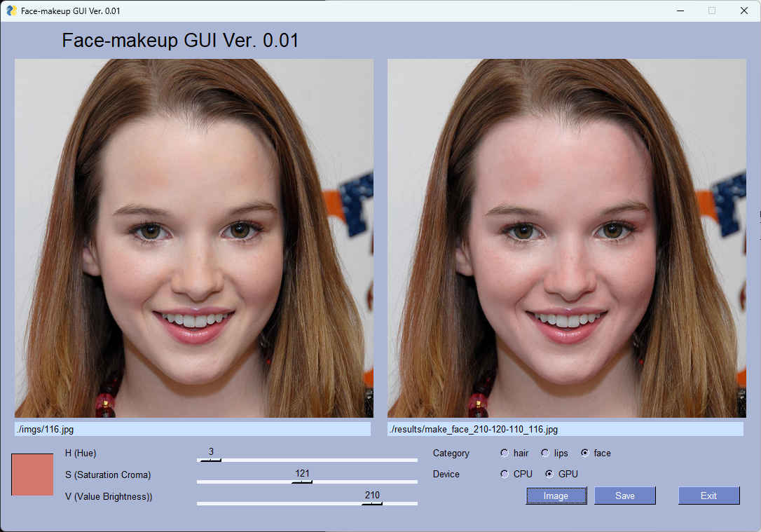Screen dimensions: 761x532
Task: Click the V (Value Brightness) slider handle
Action: click(x=373, y=503)
